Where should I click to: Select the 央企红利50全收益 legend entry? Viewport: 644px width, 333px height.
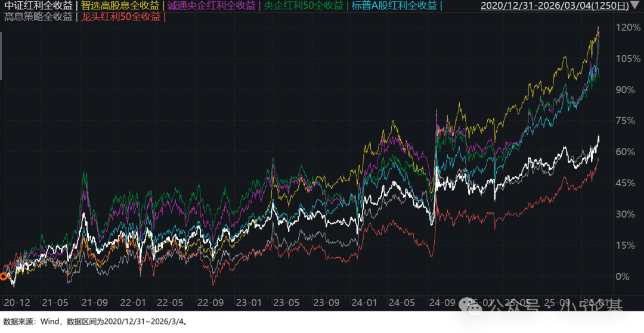(304, 6)
